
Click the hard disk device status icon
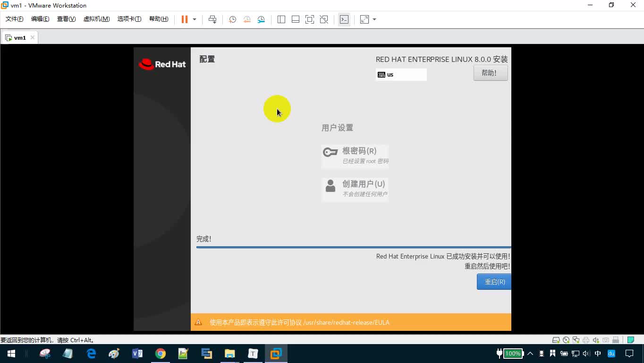point(556,340)
